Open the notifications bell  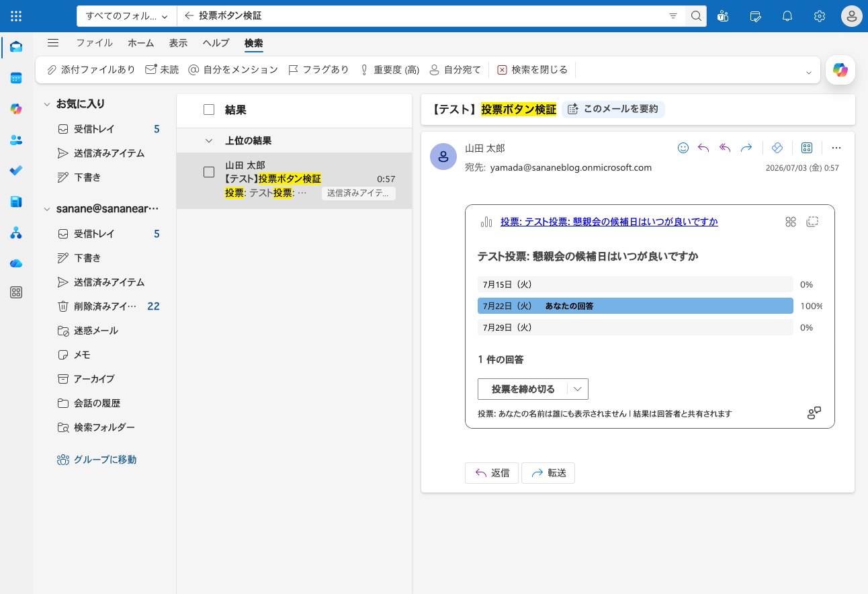(x=787, y=16)
